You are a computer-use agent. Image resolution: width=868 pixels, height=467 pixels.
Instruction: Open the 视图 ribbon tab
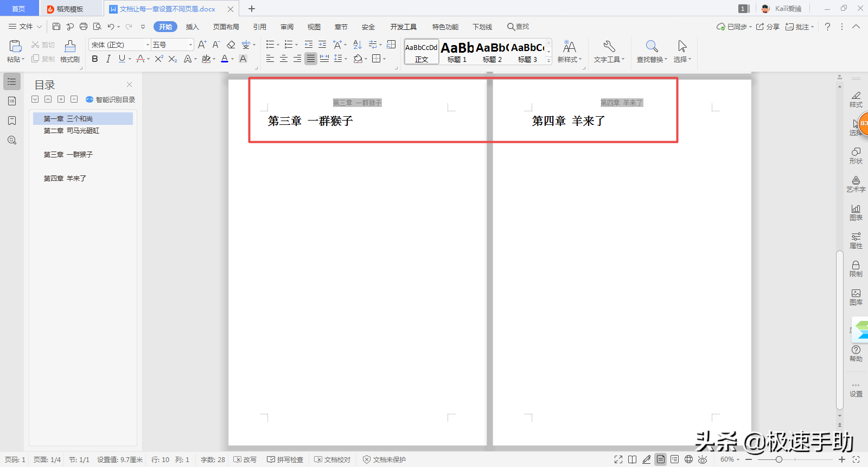tap(314, 27)
